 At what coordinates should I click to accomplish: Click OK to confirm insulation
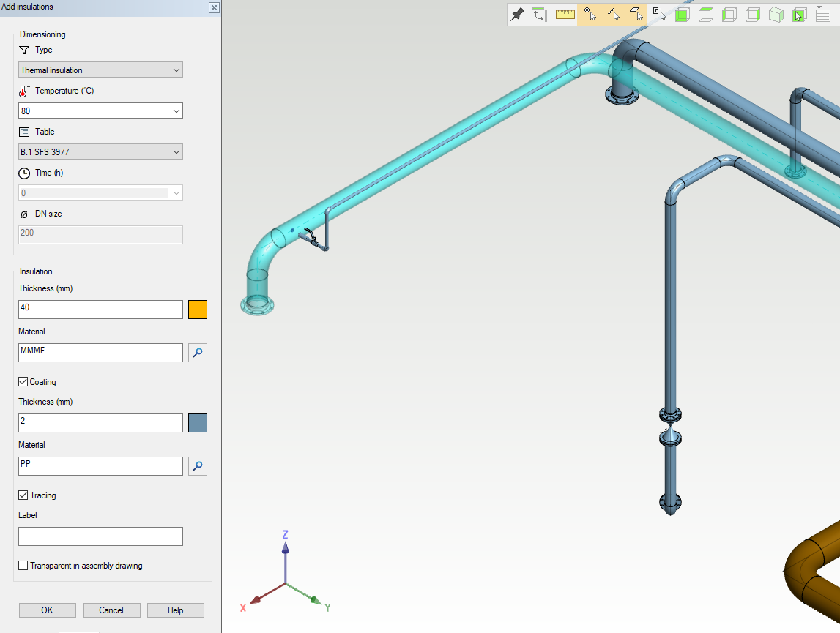(47, 610)
